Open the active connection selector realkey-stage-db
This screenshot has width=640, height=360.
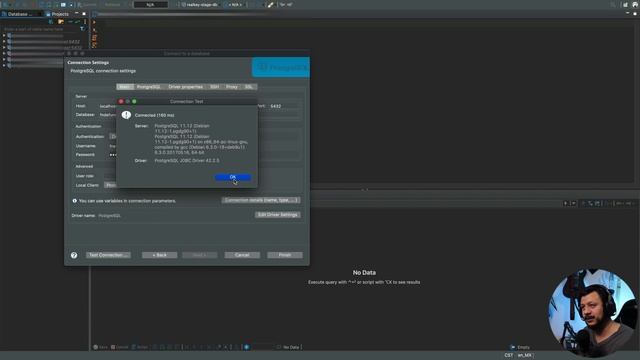[x=200, y=4]
